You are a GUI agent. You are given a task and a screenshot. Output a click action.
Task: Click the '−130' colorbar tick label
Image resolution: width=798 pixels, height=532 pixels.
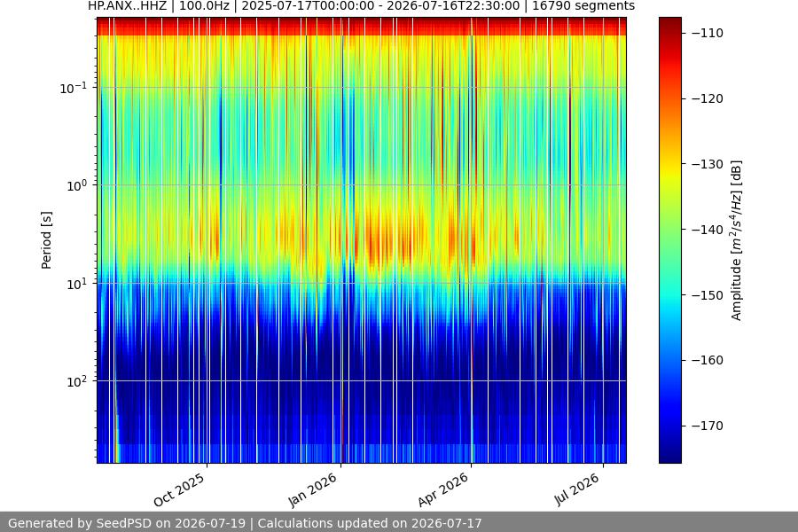(x=708, y=164)
